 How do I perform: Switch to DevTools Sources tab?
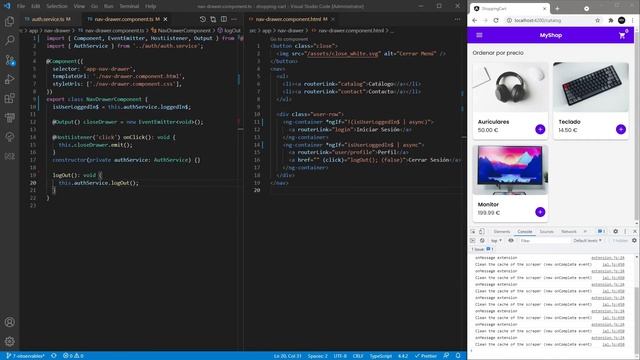tap(547, 231)
